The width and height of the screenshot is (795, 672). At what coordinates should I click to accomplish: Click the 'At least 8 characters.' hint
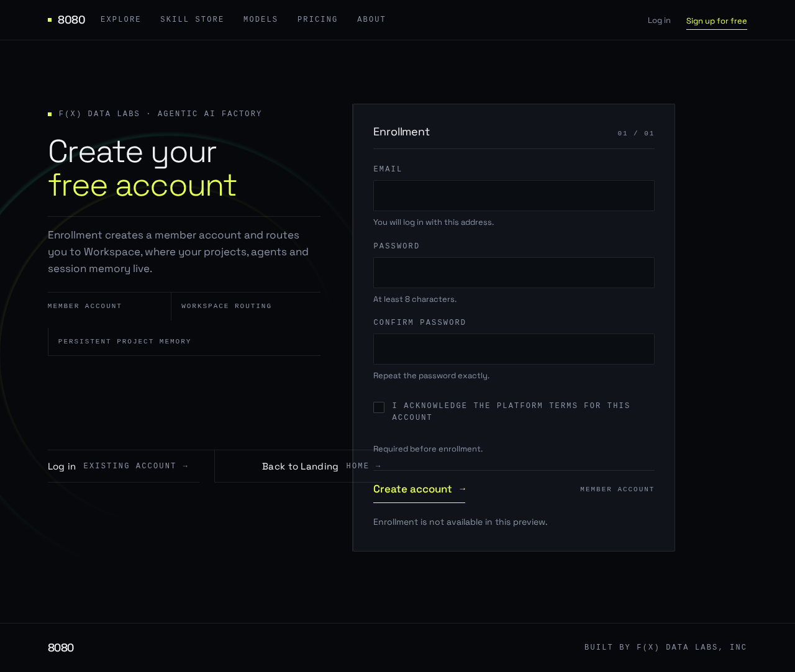tap(415, 299)
